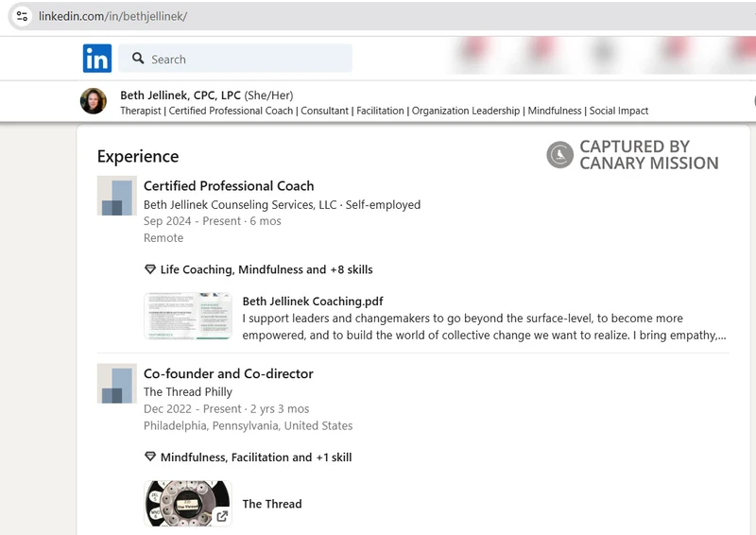Viewport: 756px width, 535px height.
Task: Open The Thread media thumbnail
Action: [187, 504]
